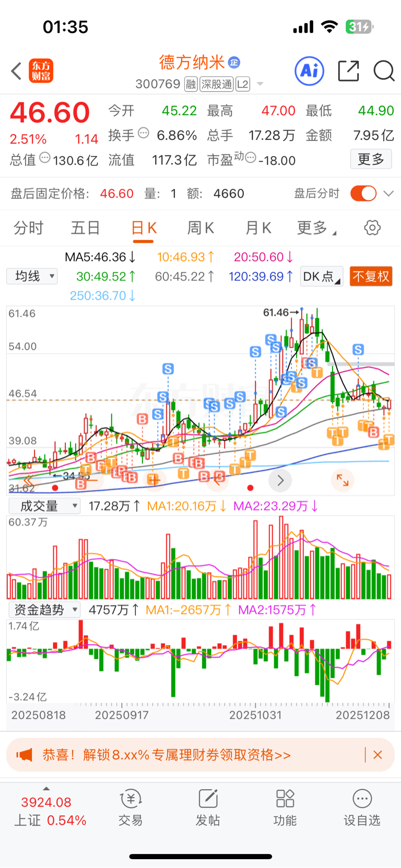The height and width of the screenshot is (868, 401).
Task: Move chart forward with right arrow
Action: [x=280, y=480]
